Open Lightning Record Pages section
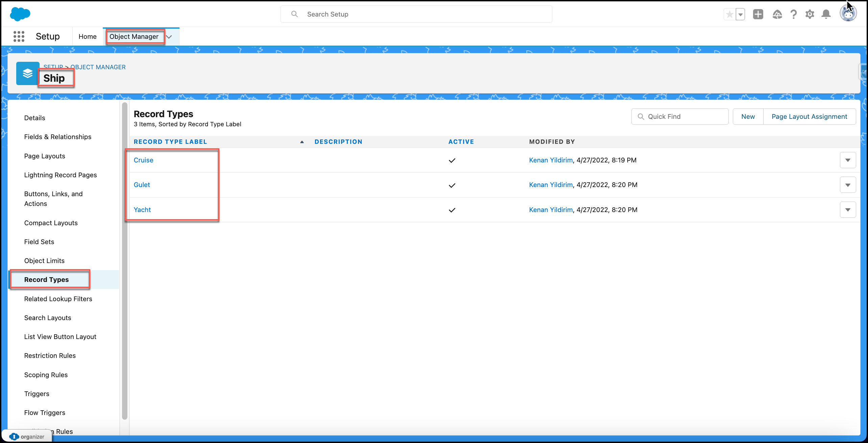Viewport: 868px width, 443px height. pos(61,175)
